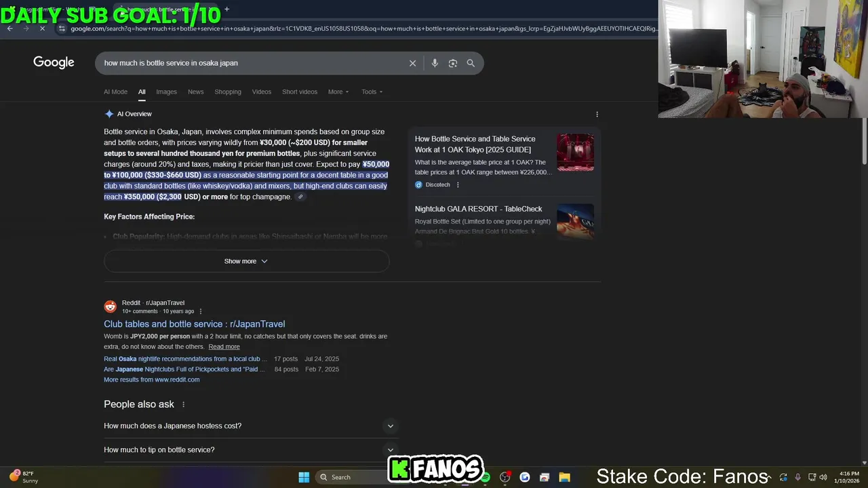
Task: Click Read more on Reddit snippet
Action: coord(224,347)
